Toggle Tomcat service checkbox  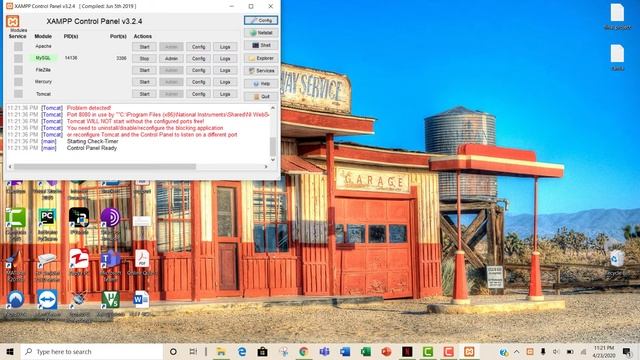(x=18, y=93)
